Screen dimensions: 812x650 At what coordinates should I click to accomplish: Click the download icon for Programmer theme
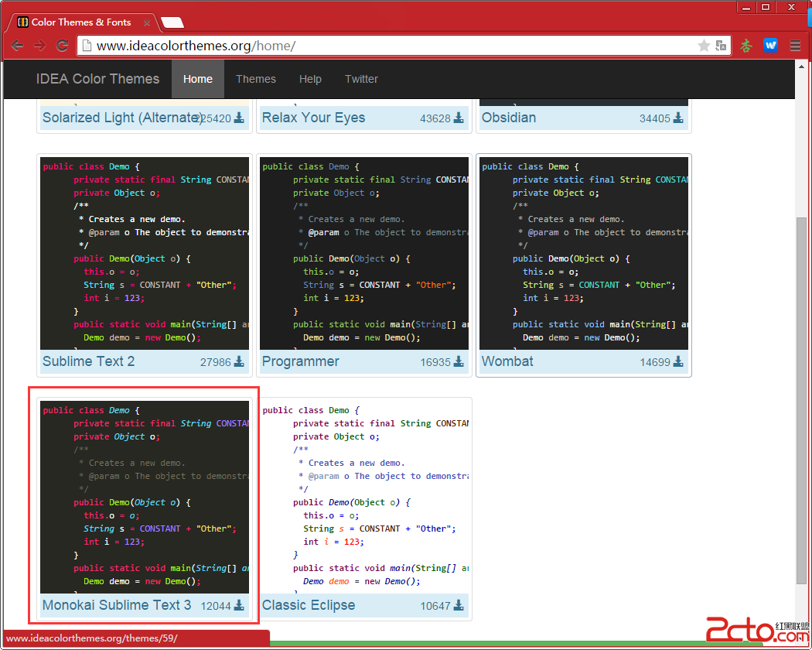click(459, 361)
